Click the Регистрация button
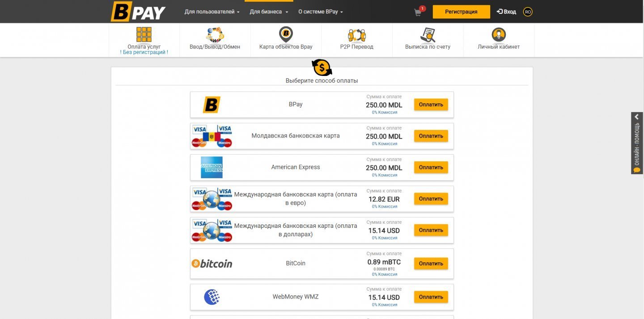644x319 pixels. point(461,12)
